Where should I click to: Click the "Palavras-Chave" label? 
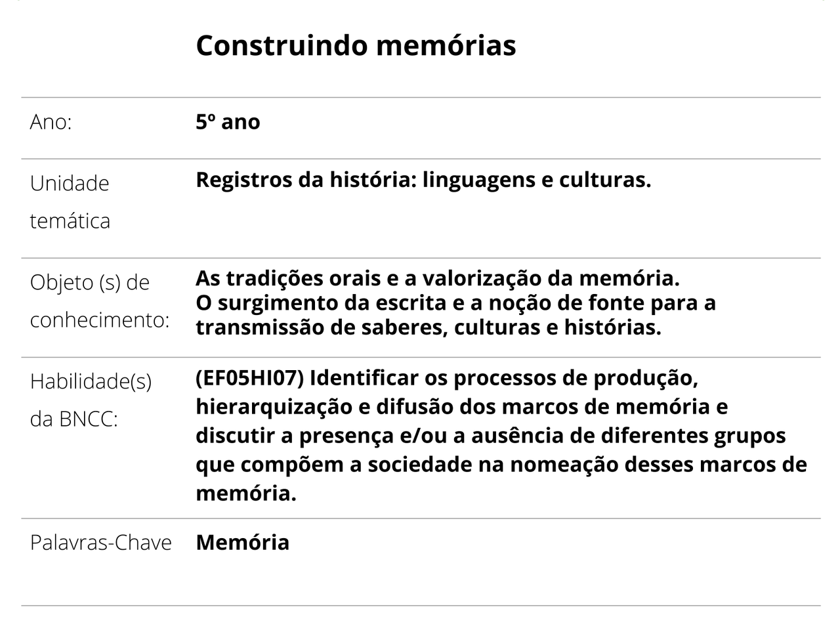[x=101, y=543]
